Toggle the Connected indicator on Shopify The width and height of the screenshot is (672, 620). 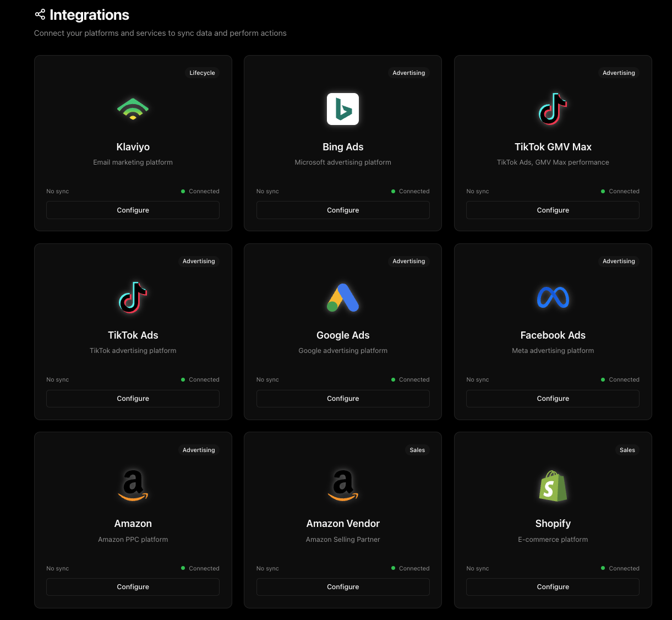pos(620,568)
